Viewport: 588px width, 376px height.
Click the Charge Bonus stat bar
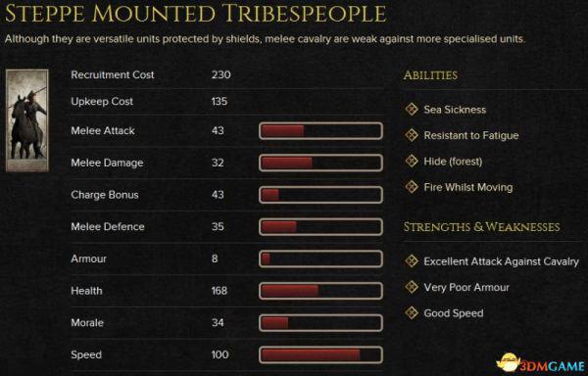(321, 195)
